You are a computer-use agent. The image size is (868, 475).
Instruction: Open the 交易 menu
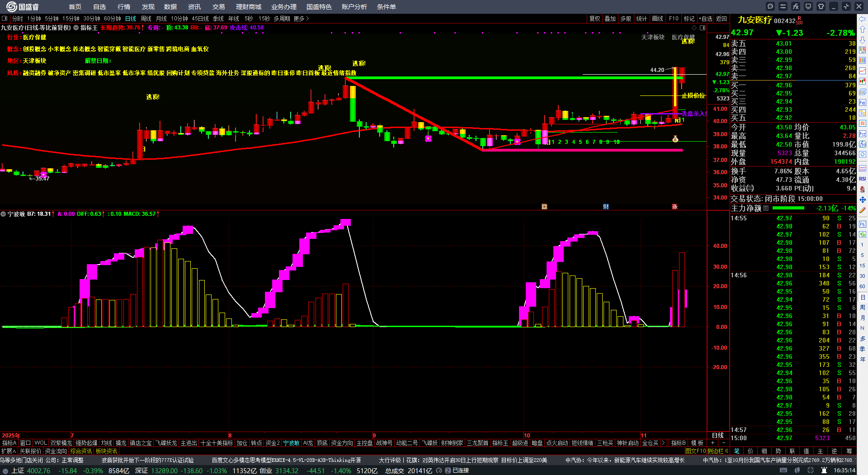pos(219,7)
